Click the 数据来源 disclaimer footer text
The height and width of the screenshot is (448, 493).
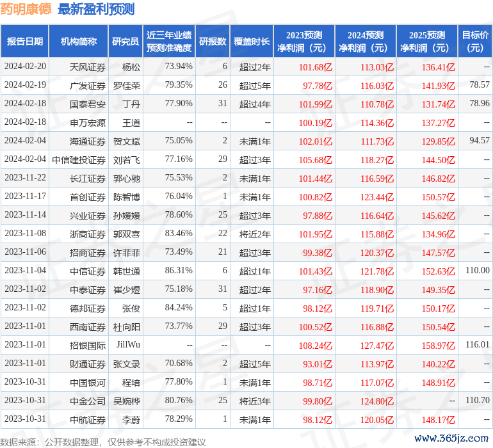[x=103, y=442]
